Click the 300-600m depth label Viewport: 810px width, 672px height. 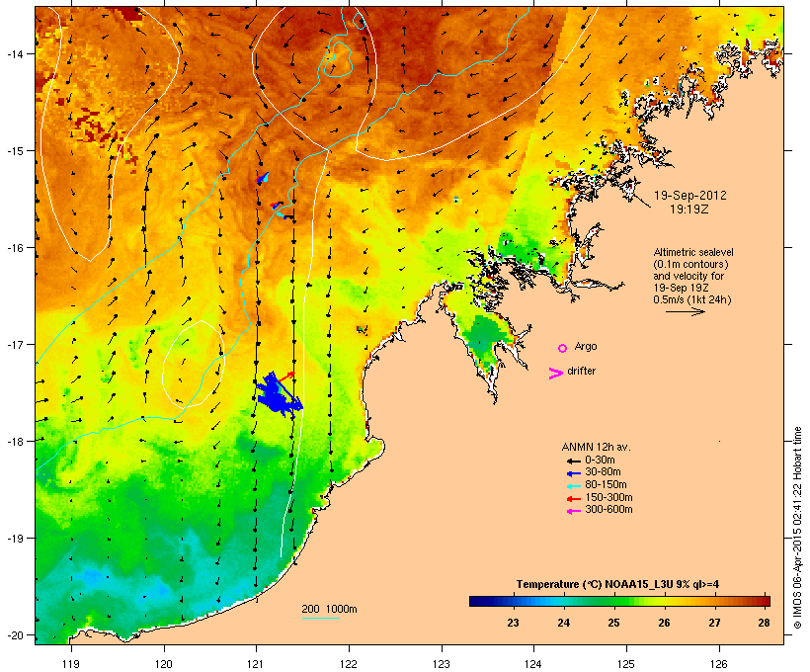click(609, 510)
